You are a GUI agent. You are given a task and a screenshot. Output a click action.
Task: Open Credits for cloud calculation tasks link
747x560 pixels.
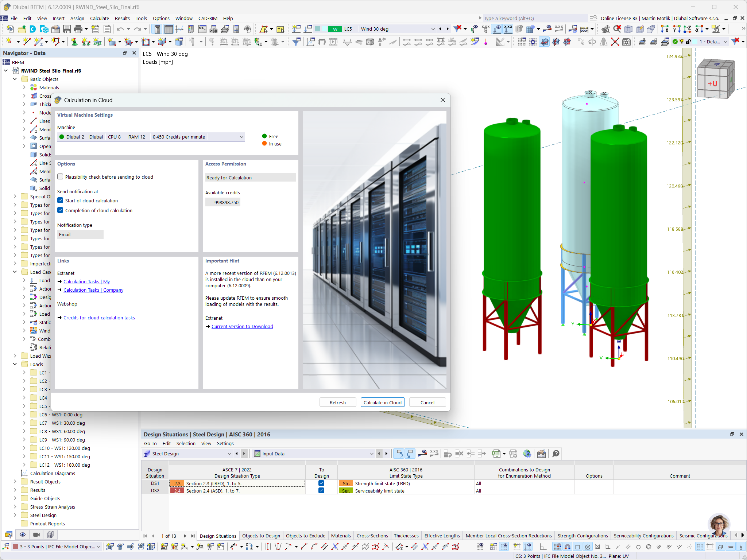click(99, 318)
